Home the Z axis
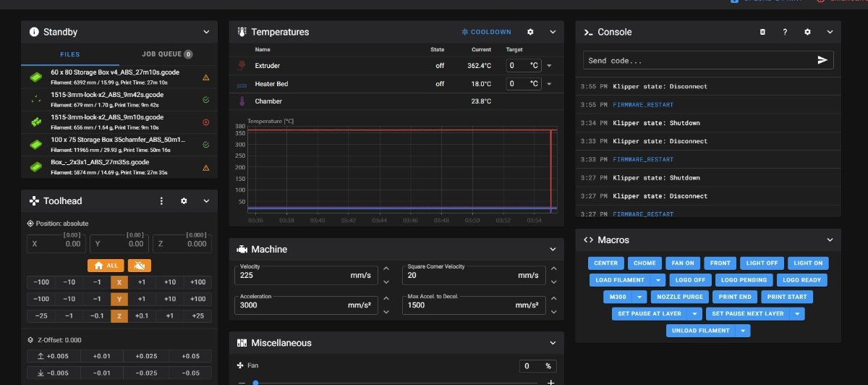This screenshot has width=868, height=385. tap(119, 316)
